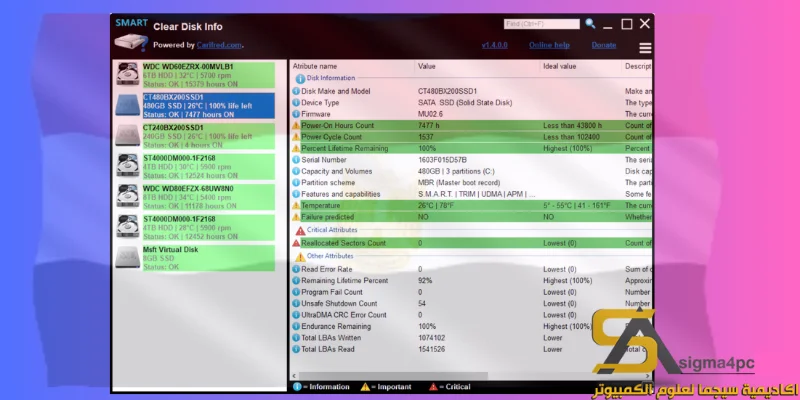800x400 pixels.
Task: Click the Total LBAs Read row
Action: [471, 349]
